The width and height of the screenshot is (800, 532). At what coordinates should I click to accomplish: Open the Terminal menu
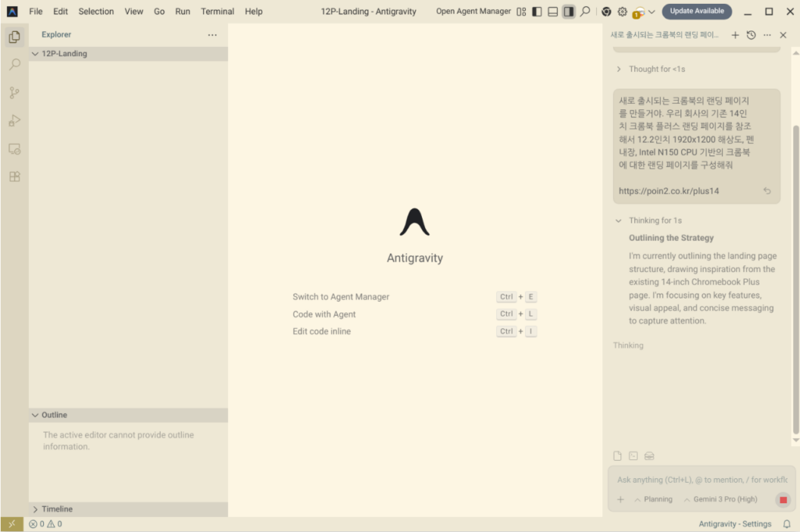(x=217, y=12)
